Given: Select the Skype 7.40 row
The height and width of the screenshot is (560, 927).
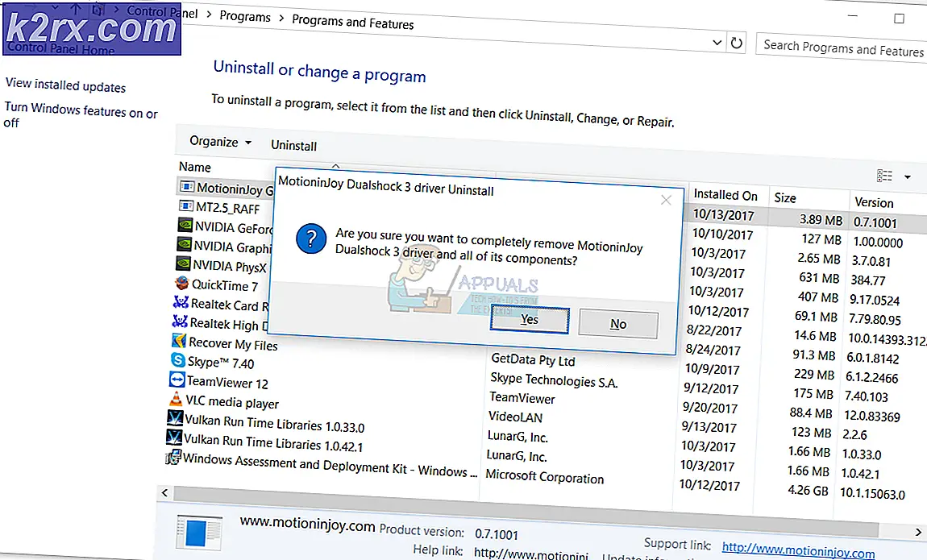Looking at the screenshot, I should pyautogui.click(x=221, y=362).
